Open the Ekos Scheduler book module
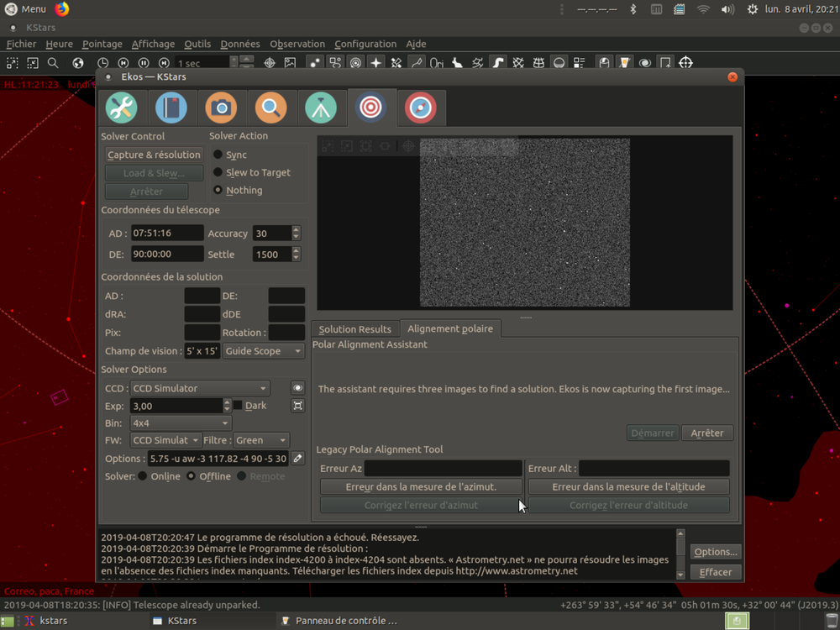This screenshot has width=840, height=630. click(x=171, y=108)
